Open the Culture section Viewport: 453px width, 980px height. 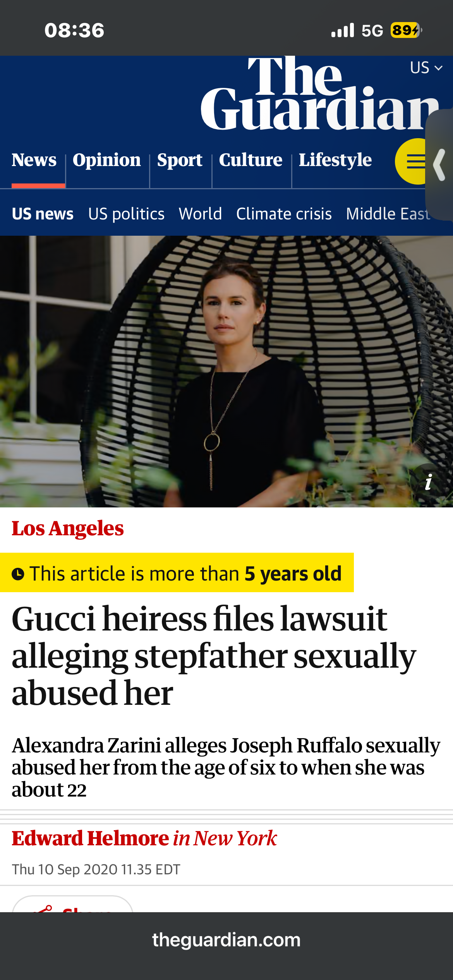(x=251, y=160)
